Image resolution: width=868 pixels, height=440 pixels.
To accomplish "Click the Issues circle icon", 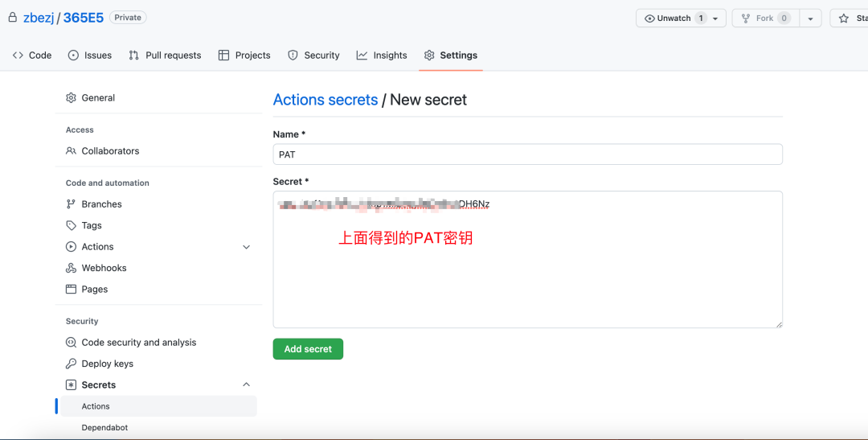I will pyautogui.click(x=73, y=56).
